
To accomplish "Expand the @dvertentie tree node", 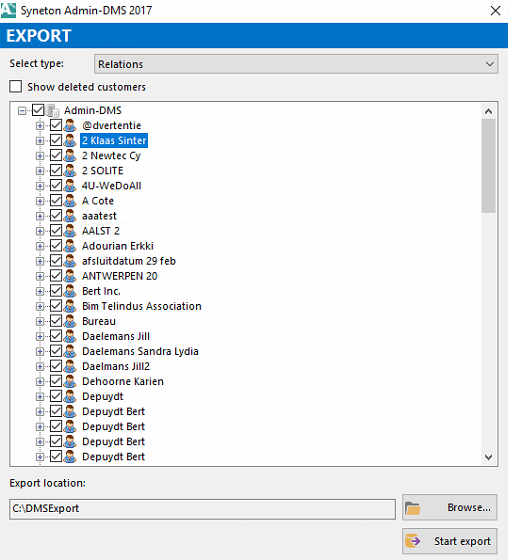I will (x=40, y=126).
